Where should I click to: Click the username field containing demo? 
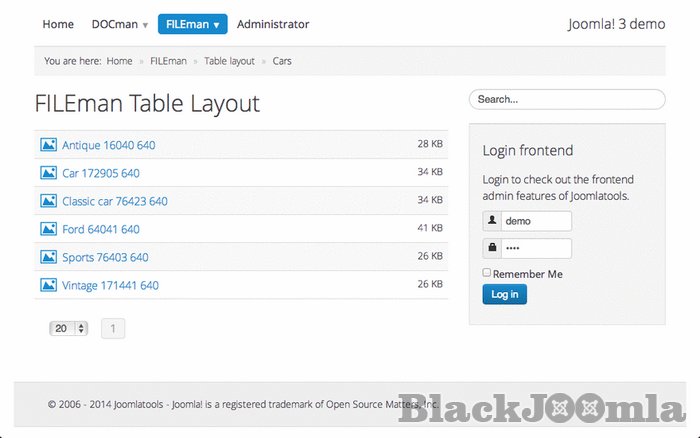[x=536, y=221]
